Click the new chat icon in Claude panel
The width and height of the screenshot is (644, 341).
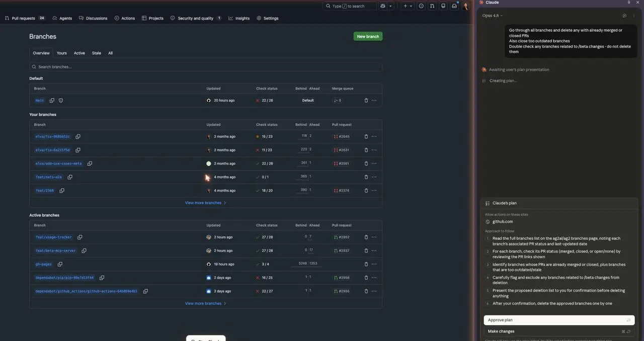click(x=624, y=16)
